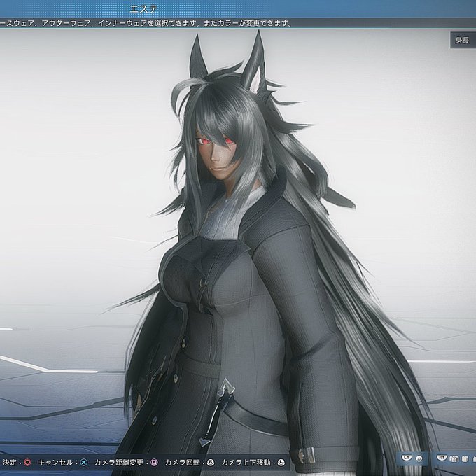476x476 pixels.
Task: Click the square camera distance icon
Action: click(x=155, y=462)
